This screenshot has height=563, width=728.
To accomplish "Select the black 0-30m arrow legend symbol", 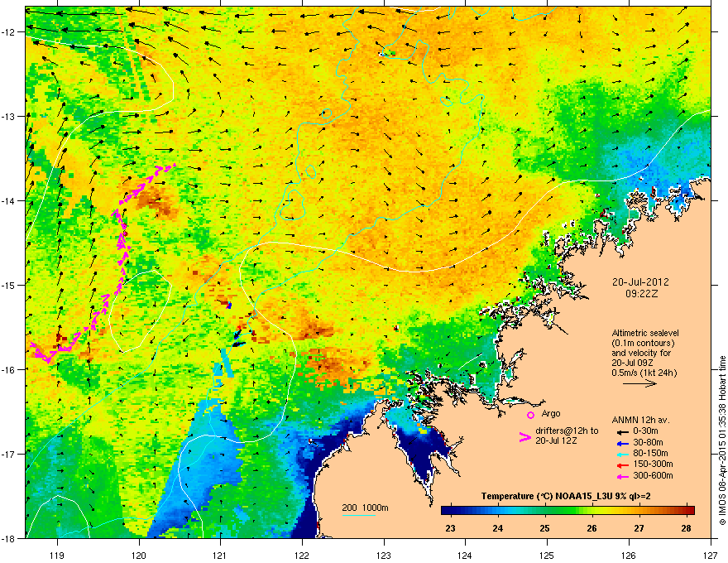I will coord(621,431).
